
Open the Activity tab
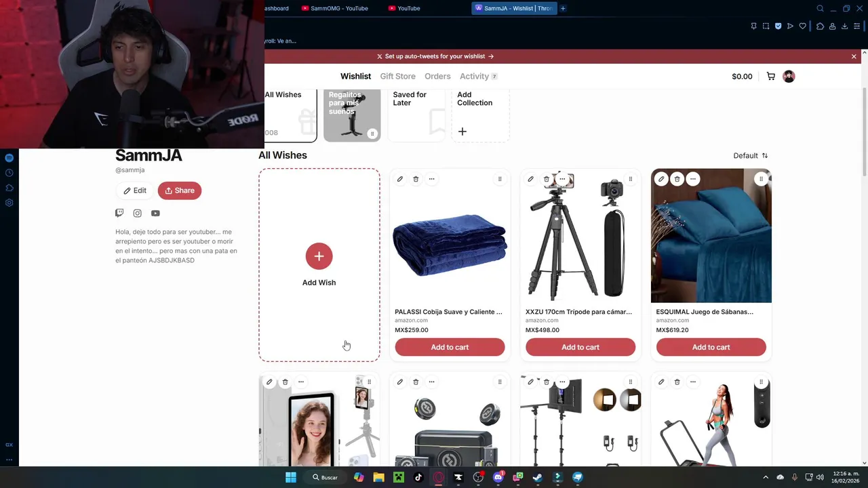tap(478, 76)
